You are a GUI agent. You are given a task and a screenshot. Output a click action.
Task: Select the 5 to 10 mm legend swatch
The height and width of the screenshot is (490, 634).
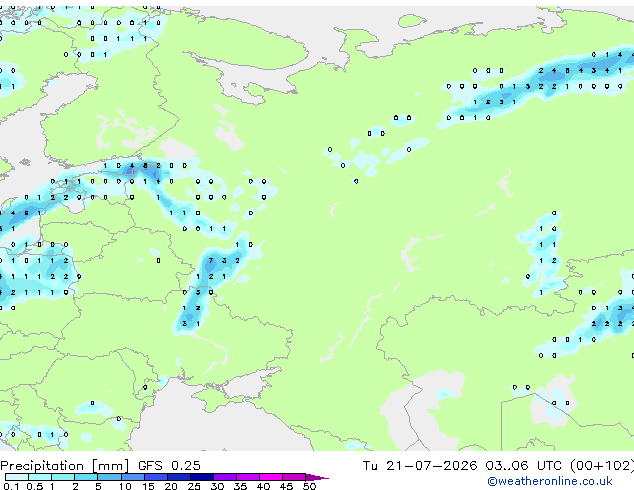tap(109, 477)
